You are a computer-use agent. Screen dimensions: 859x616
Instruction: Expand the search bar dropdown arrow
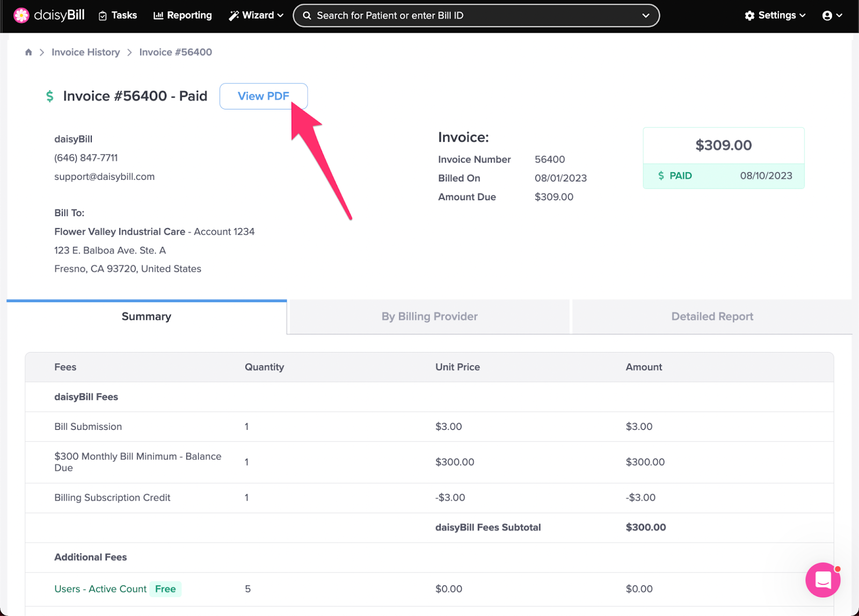[x=646, y=16]
